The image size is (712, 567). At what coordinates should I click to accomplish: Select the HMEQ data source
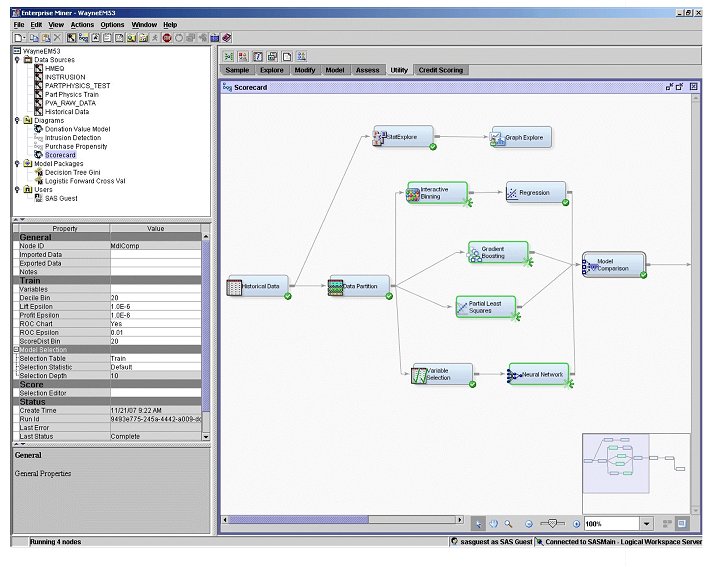click(x=54, y=68)
